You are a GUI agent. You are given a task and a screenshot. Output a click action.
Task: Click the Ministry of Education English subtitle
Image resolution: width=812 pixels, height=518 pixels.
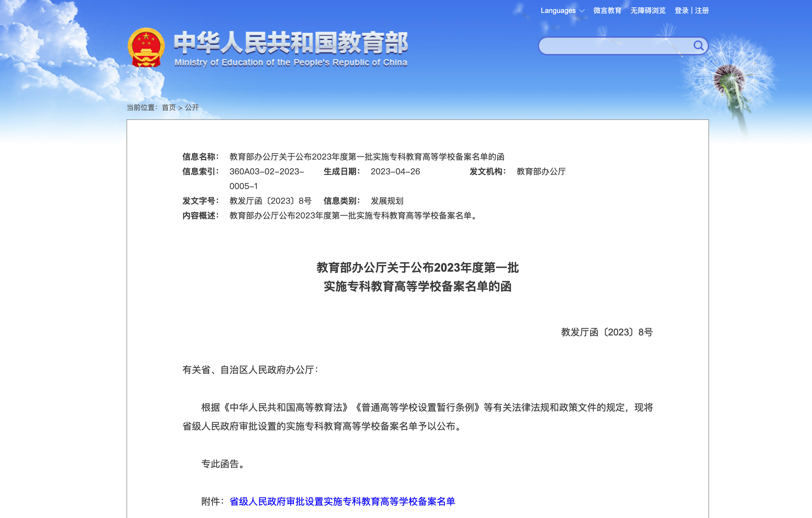coord(291,63)
